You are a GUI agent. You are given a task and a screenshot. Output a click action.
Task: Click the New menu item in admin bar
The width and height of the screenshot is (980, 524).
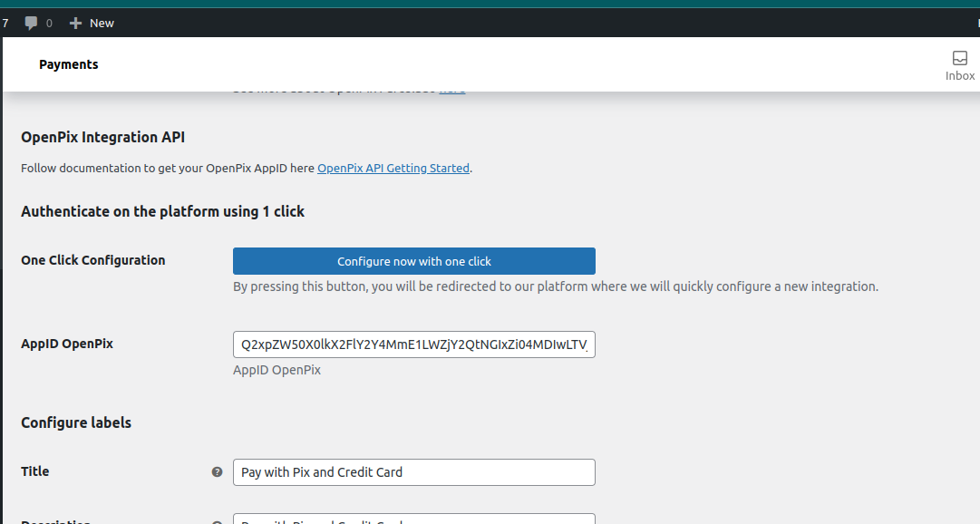(102, 23)
